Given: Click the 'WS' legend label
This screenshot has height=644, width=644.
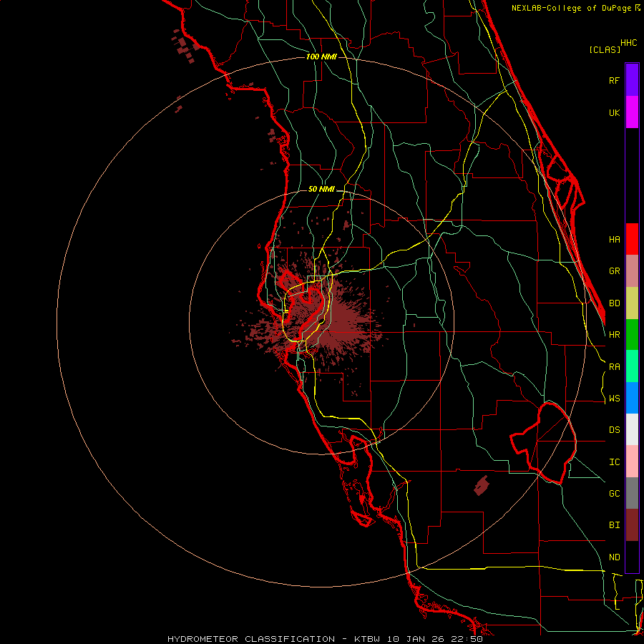Looking at the screenshot, I should tap(615, 399).
